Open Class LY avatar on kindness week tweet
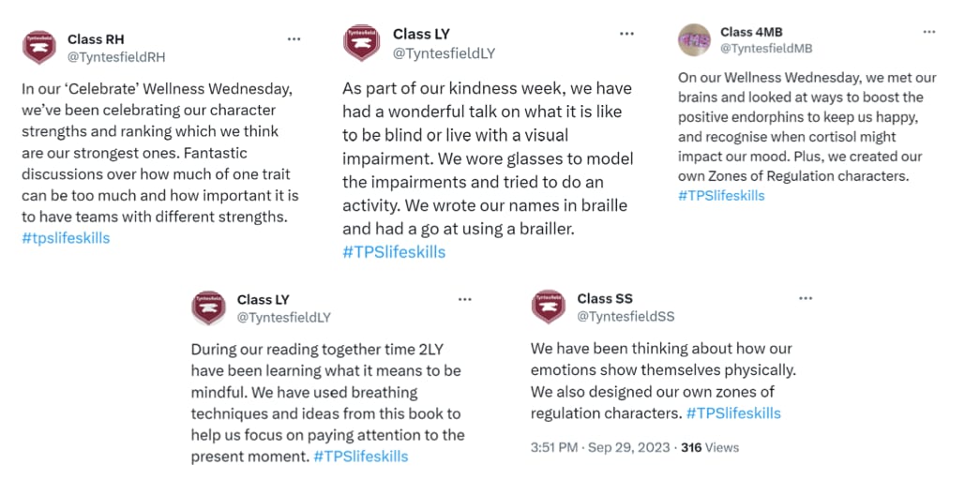This screenshot has width=980, height=495. coord(362,43)
